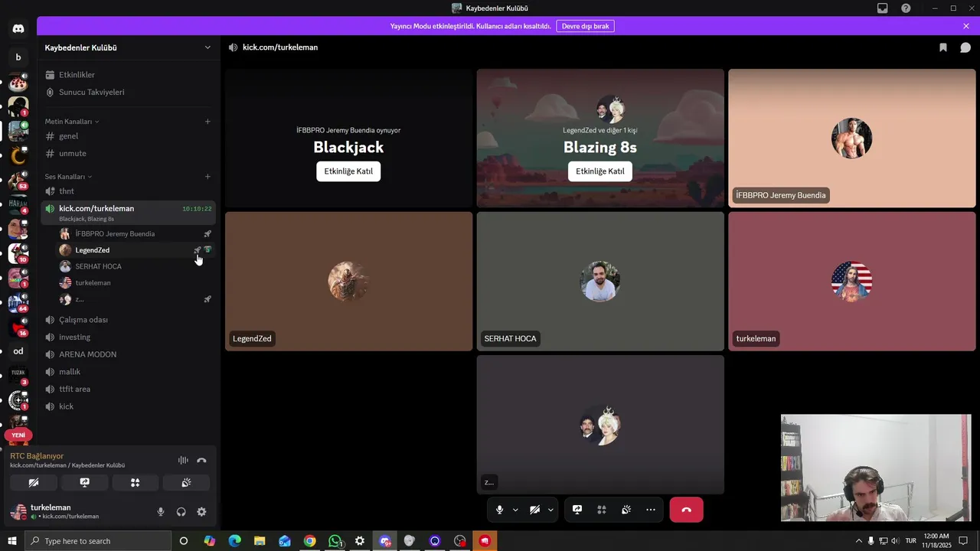Click SERHAT HOCA in voice member list
Screen dimensions: 980x551
[136, 266]
